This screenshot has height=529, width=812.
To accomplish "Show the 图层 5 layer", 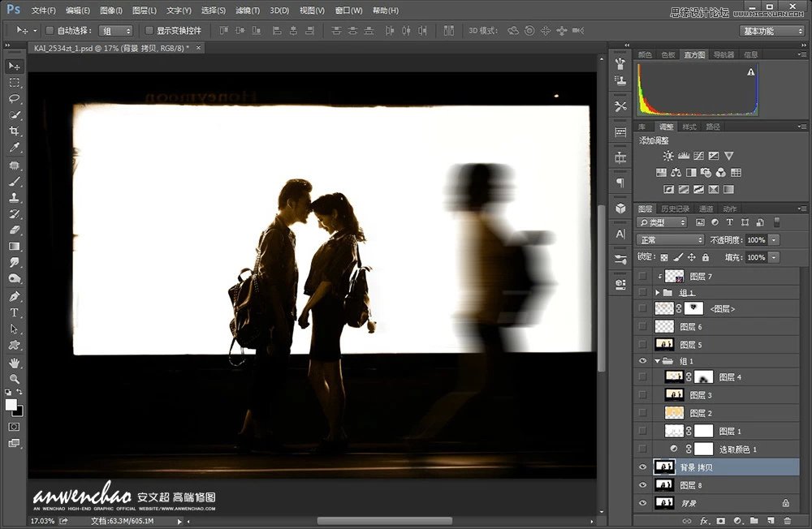I will click(642, 344).
